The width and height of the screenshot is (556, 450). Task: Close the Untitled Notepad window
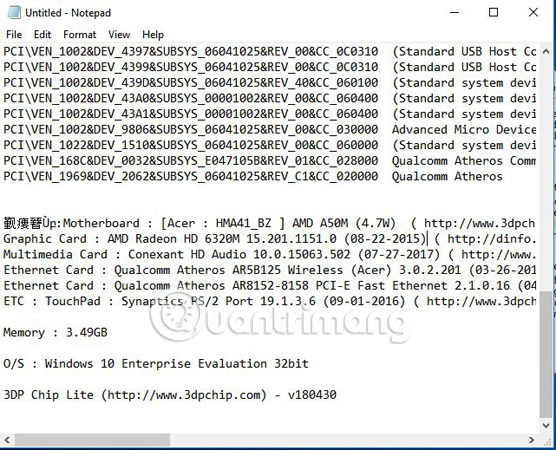point(533,12)
